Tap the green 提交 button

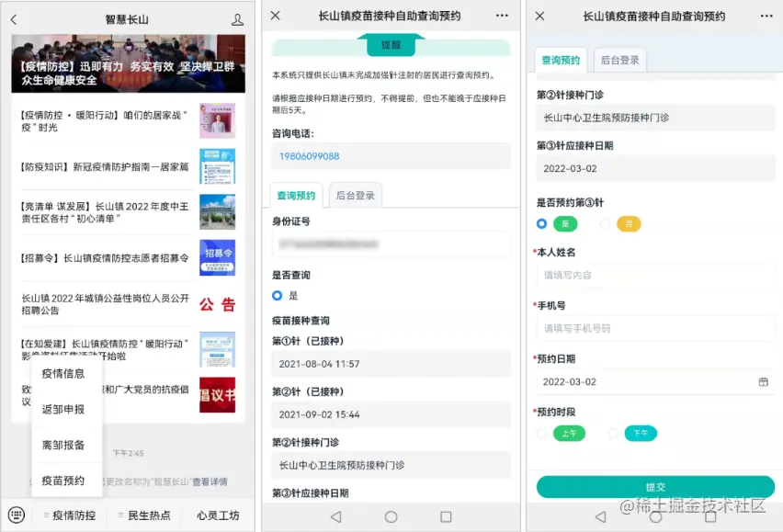655,487
